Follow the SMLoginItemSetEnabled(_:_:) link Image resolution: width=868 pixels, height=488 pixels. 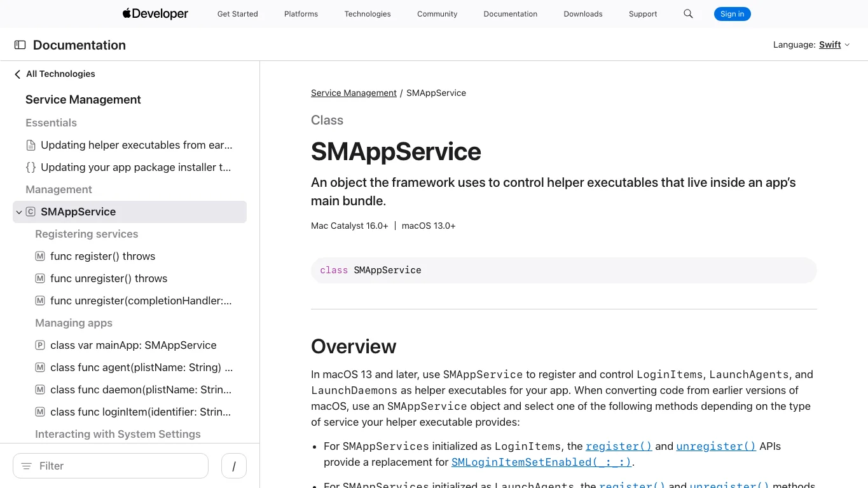point(542,462)
